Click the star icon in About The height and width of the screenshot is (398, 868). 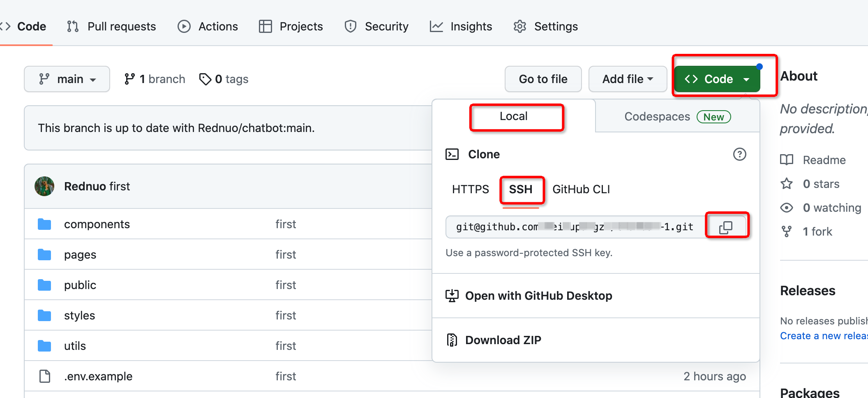pos(787,183)
